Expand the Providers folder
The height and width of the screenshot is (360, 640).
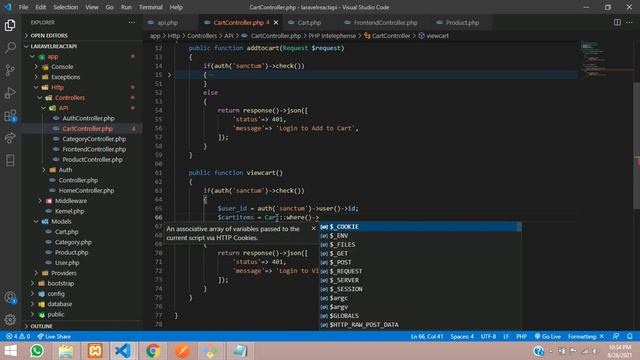tap(82, 273)
